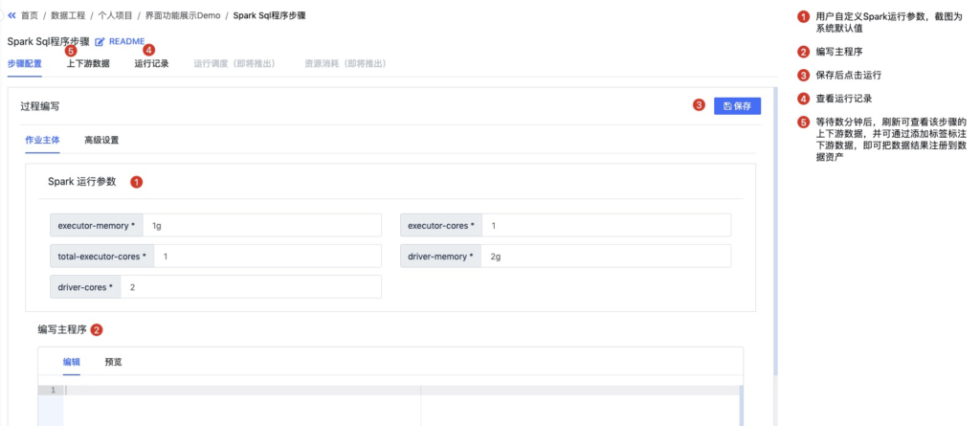Viewport: 980px width, 426px height.
Task: Click the driver-cores input field
Action: point(251,287)
